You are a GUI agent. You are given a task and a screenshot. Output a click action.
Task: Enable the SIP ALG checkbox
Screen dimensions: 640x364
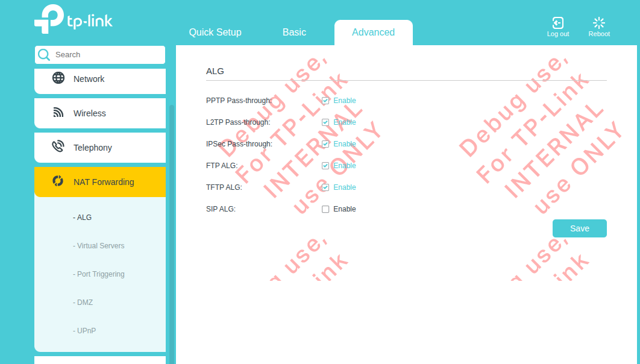325,209
